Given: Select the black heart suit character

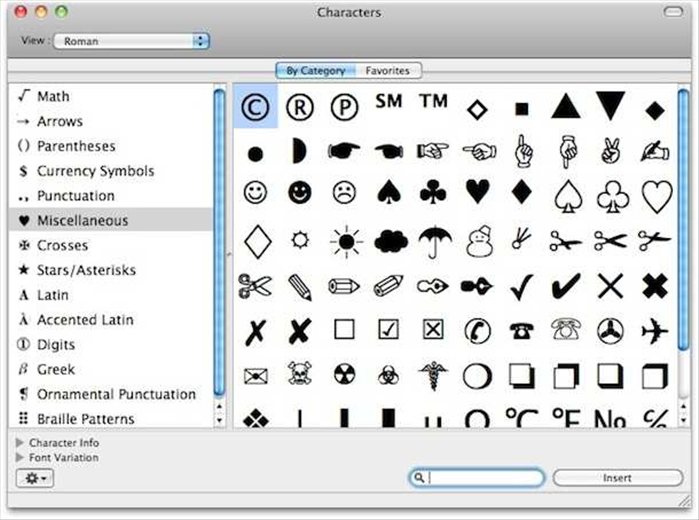Looking at the screenshot, I should [477, 192].
